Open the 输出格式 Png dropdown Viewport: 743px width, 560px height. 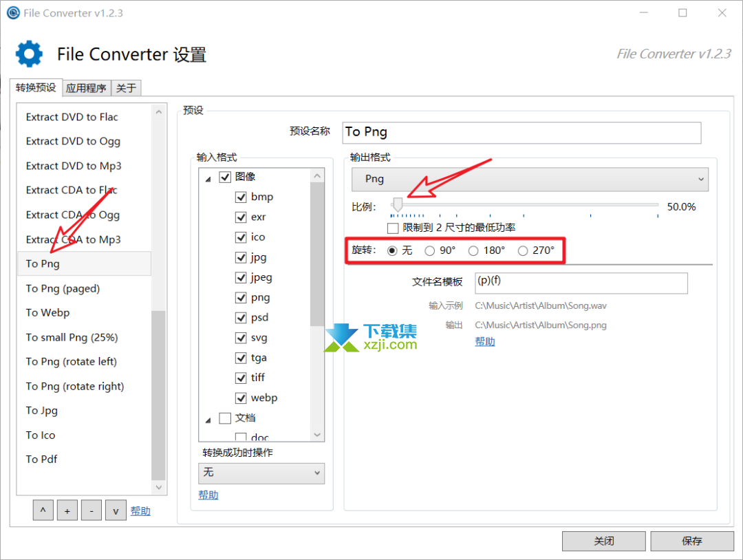(x=701, y=179)
